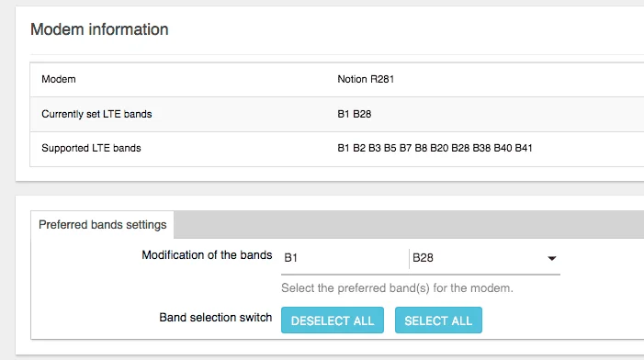Click the currently set bands value 'B1 B28'
Screen dimensions: 644x360
(354, 114)
